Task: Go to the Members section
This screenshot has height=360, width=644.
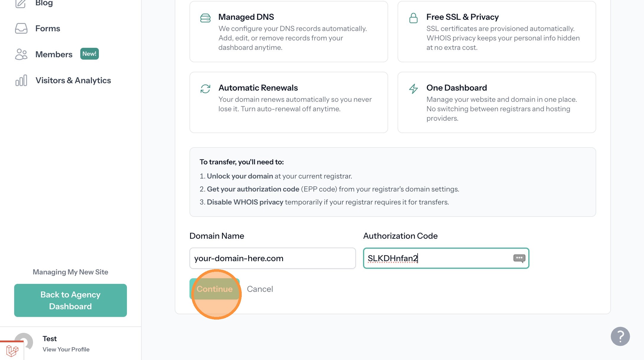Action: [54, 54]
